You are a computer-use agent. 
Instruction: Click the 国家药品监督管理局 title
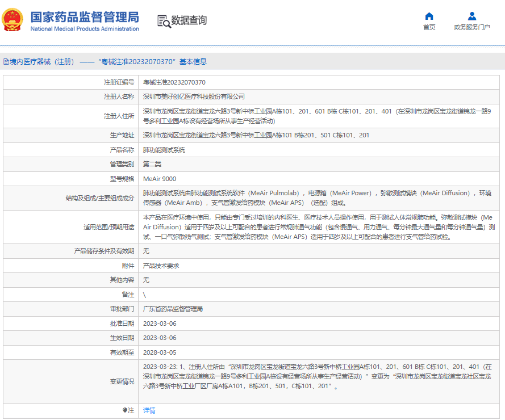click(85, 17)
